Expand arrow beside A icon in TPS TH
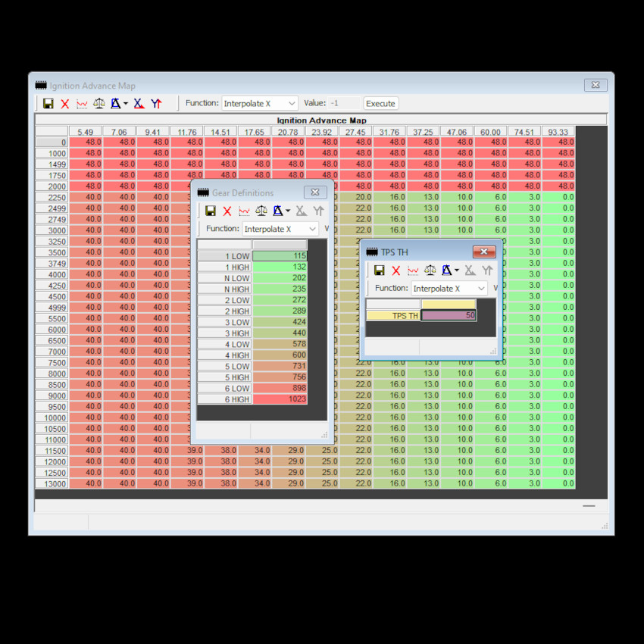 coord(457,270)
